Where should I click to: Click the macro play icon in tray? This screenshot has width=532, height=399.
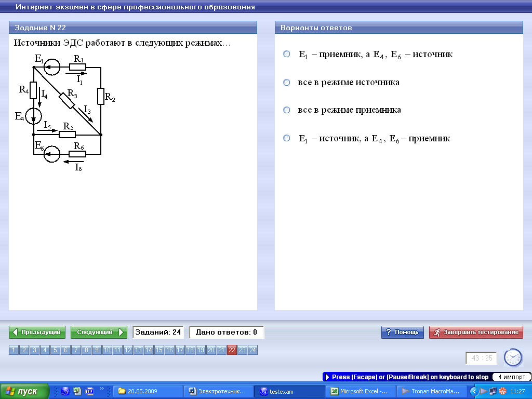[484, 392]
